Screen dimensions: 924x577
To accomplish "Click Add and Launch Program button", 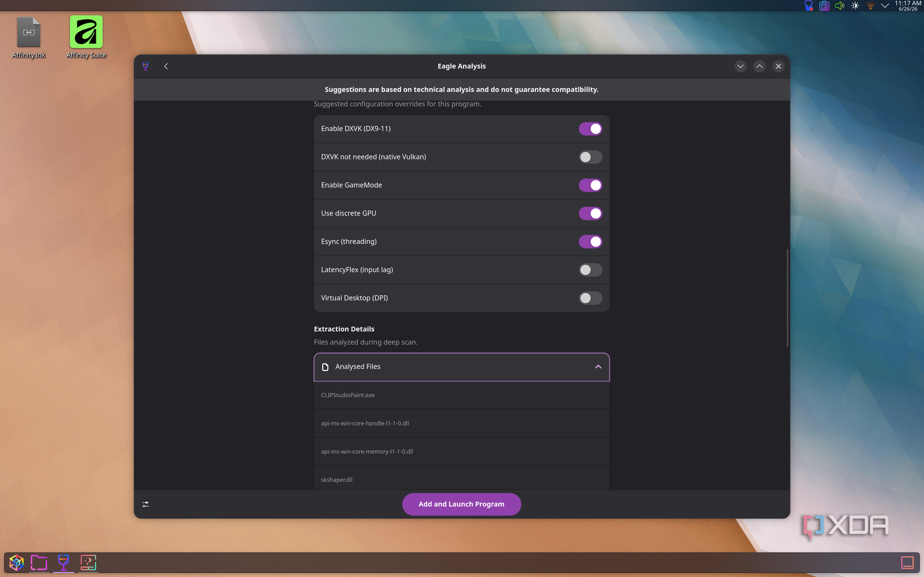I will [461, 504].
